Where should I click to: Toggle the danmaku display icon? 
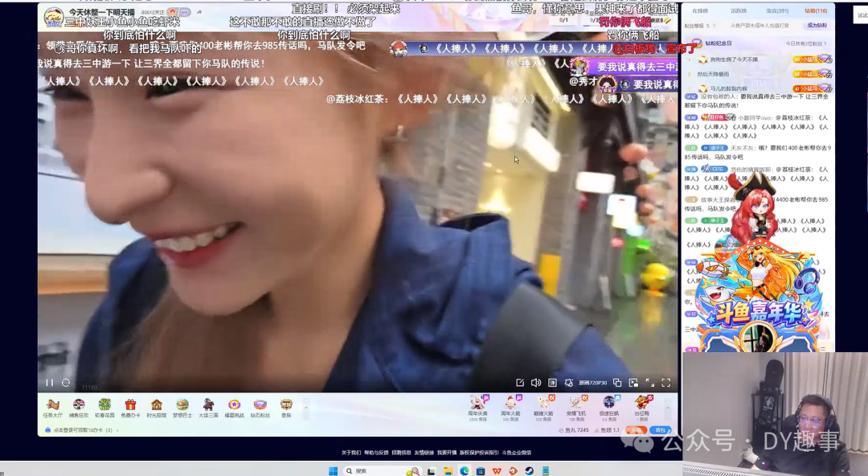pyautogui.click(x=552, y=383)
